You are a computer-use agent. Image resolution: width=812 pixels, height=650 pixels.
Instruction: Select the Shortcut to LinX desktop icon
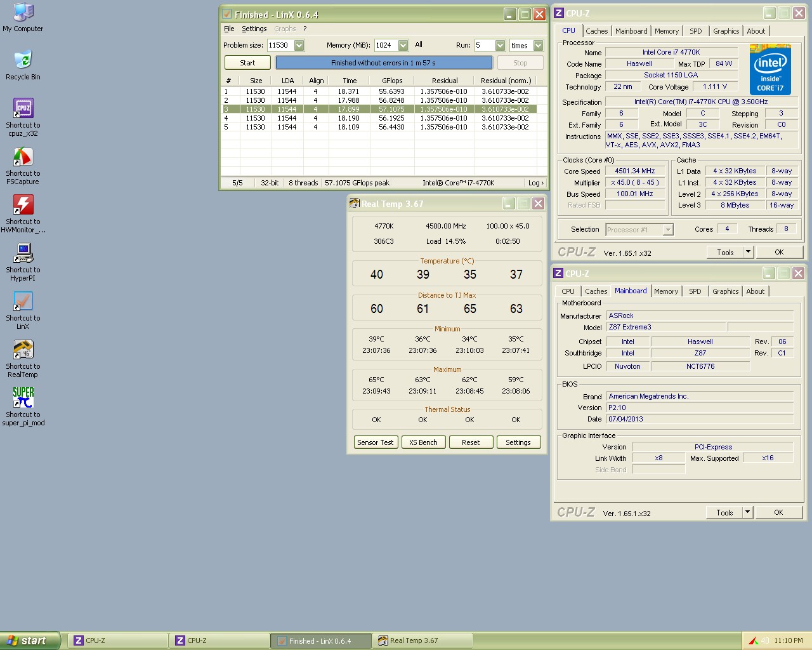click(23, 310)
